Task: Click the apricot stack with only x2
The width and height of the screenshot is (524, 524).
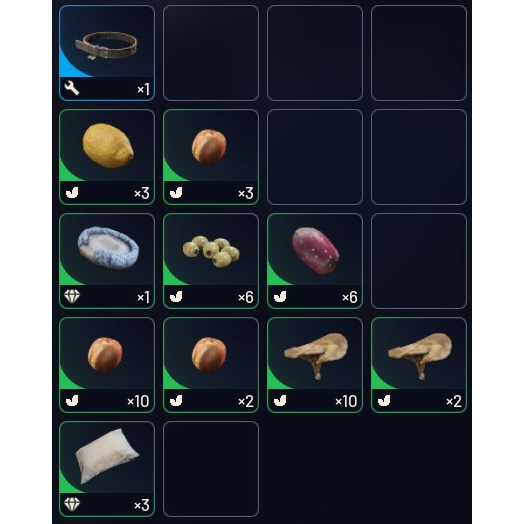Action: [211, 365]
